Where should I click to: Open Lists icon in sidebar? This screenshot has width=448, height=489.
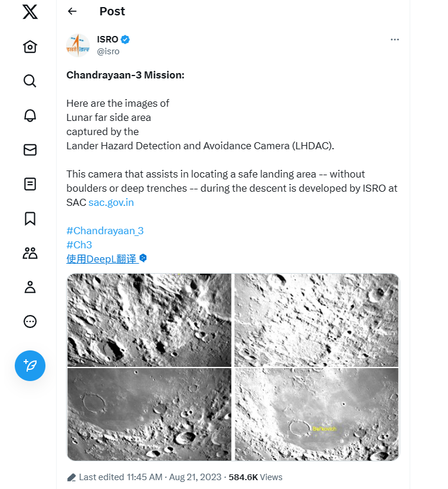30,184
